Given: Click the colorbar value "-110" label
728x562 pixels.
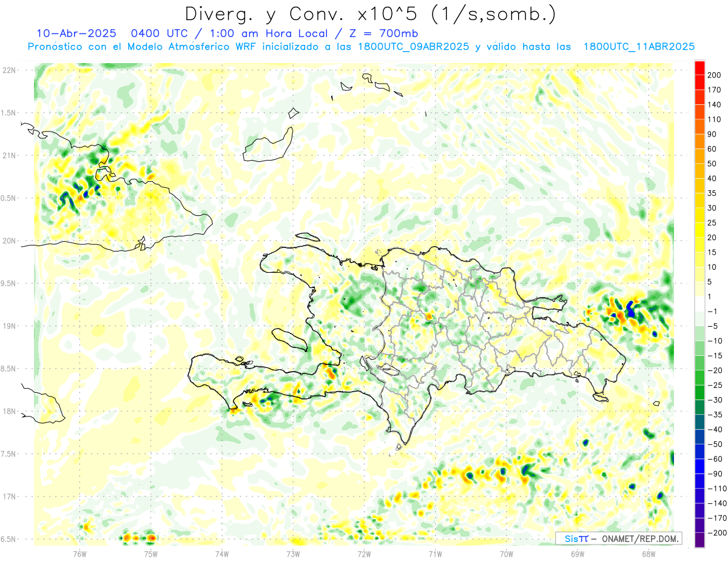Looking at the screenshot, I should click(716, 489).
